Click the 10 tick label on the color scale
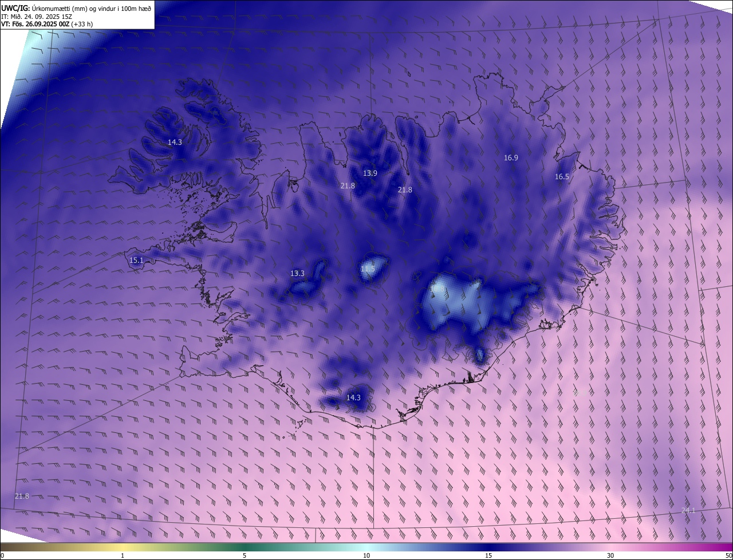The image size is (733, 560). (x=366, y=555)
